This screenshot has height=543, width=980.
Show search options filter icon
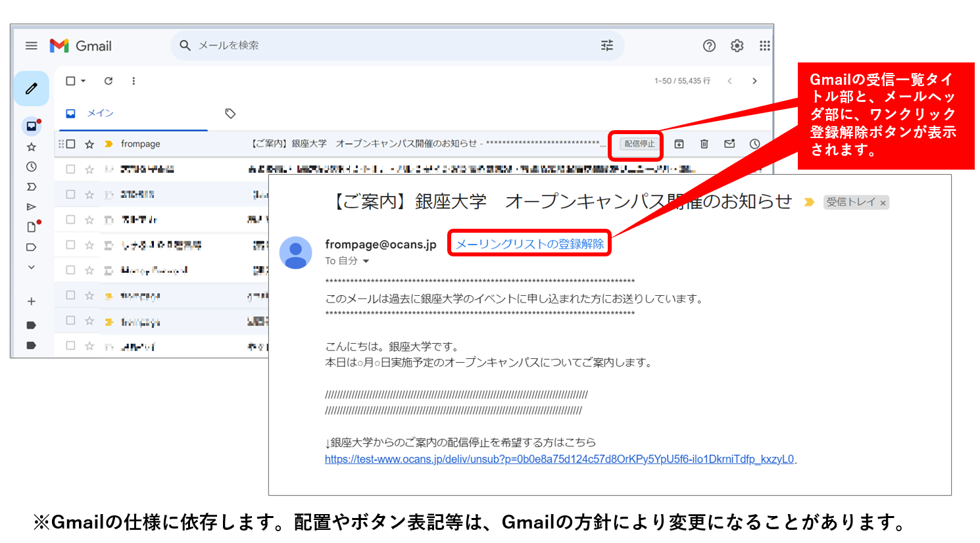point(607,45)
